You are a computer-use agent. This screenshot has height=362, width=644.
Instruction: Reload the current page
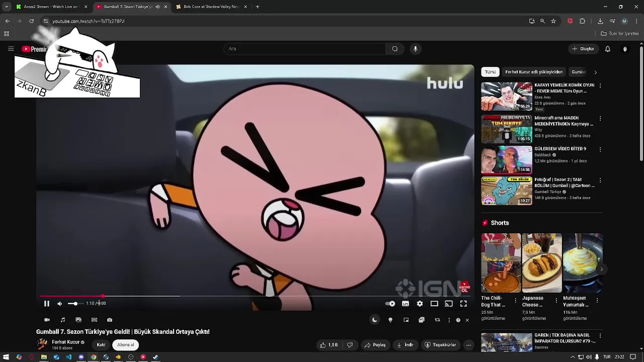click(x=31, y=21)
